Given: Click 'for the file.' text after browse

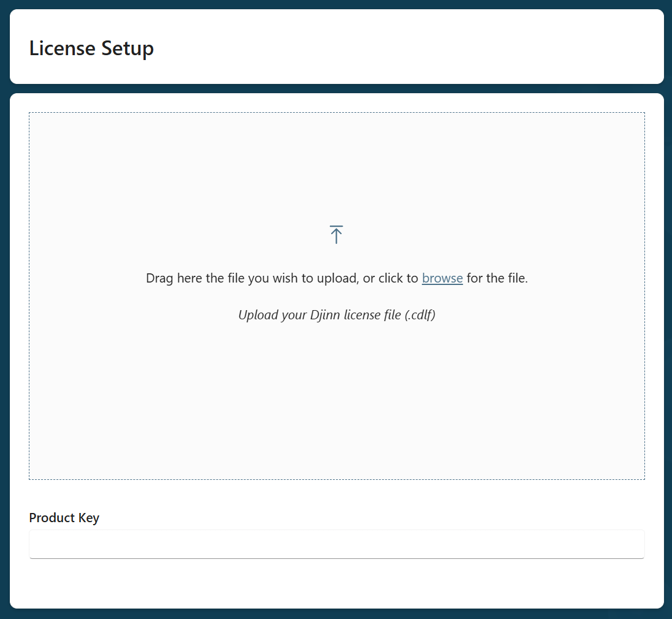Looking at the screenshot, I should tap(497, 278).
